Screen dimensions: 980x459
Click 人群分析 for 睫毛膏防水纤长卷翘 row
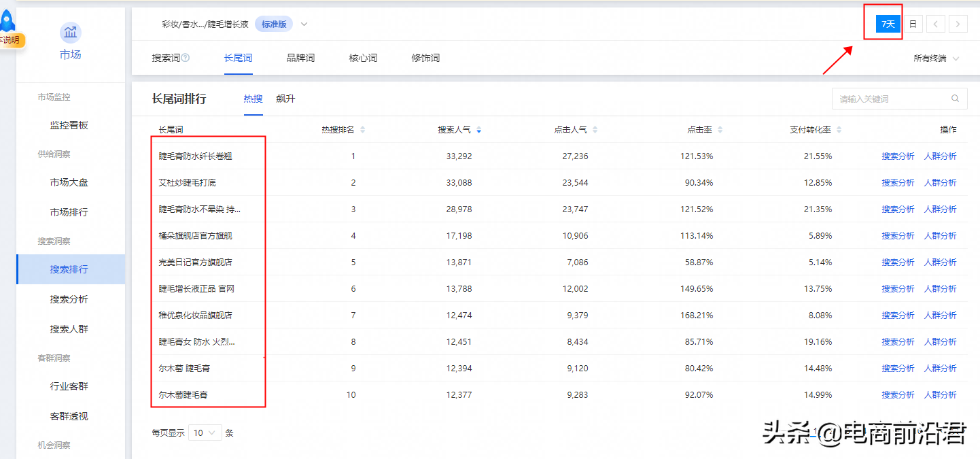pos(940,156)
